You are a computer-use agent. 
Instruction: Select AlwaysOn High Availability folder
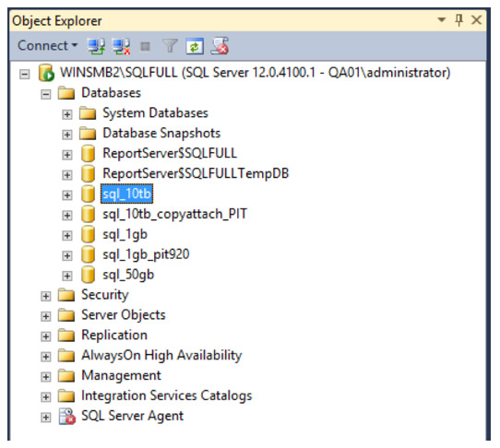tap(161, 356)
